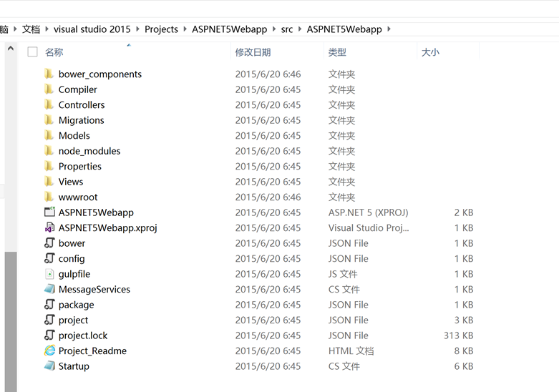Click the ASP.NET 5 (XPROJ) type text
Screen dimensions: 559x392
pos(368,212)
